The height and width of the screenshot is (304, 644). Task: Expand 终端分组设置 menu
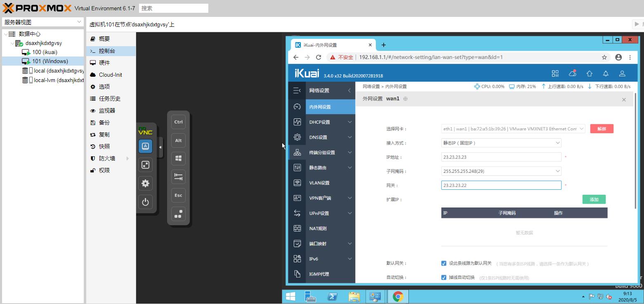click(330, 153)
